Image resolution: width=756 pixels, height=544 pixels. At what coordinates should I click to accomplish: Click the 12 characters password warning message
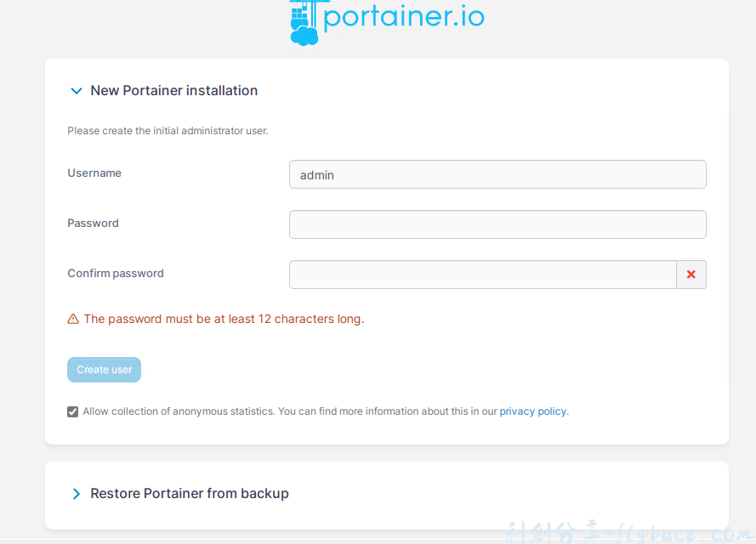tap(224, 320)
